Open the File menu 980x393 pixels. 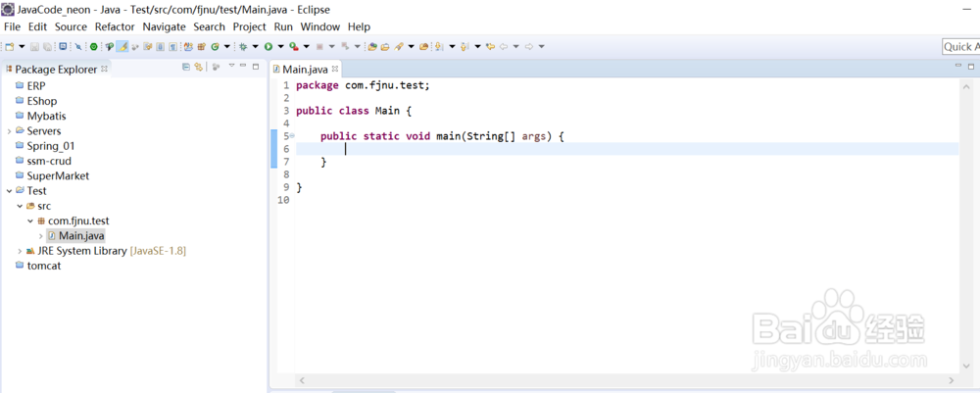[12, 26]
